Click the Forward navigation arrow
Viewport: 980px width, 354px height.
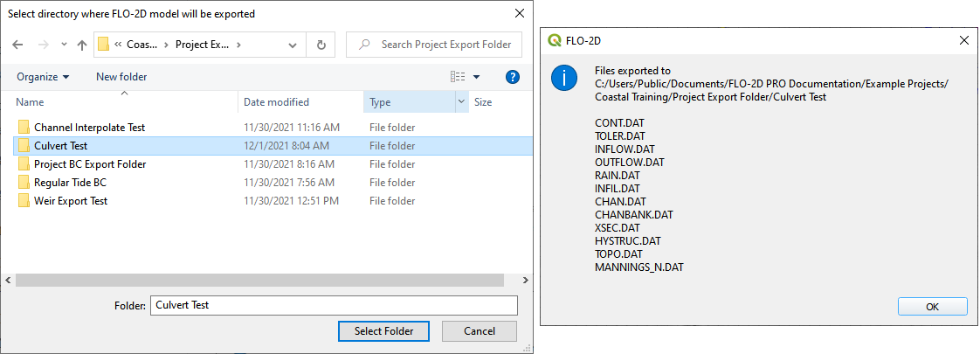point(42,45)
